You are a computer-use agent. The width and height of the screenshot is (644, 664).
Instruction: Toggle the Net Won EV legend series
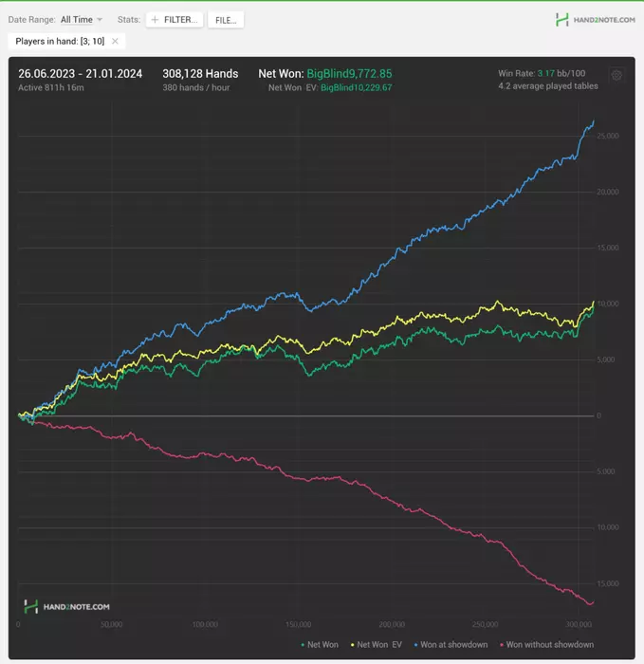(376, 644)
